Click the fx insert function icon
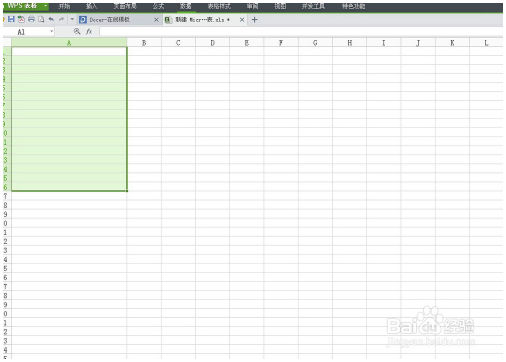Screen dimensions: 506x362 (89, 32)
